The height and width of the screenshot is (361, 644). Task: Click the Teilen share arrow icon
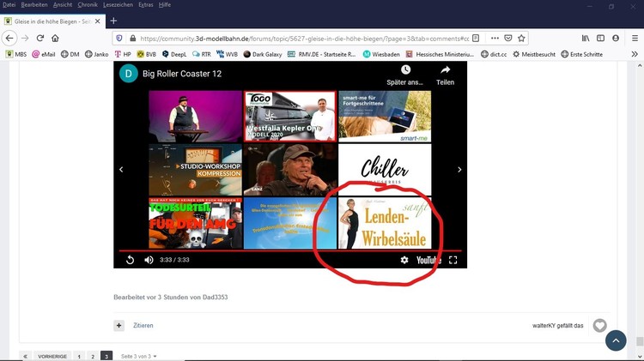coord(445,70)
